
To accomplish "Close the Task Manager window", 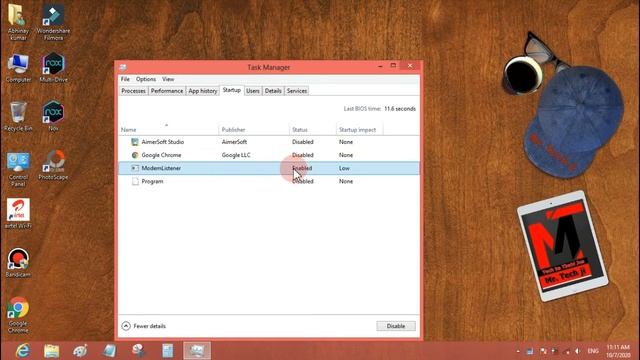I will pos(410,66).
